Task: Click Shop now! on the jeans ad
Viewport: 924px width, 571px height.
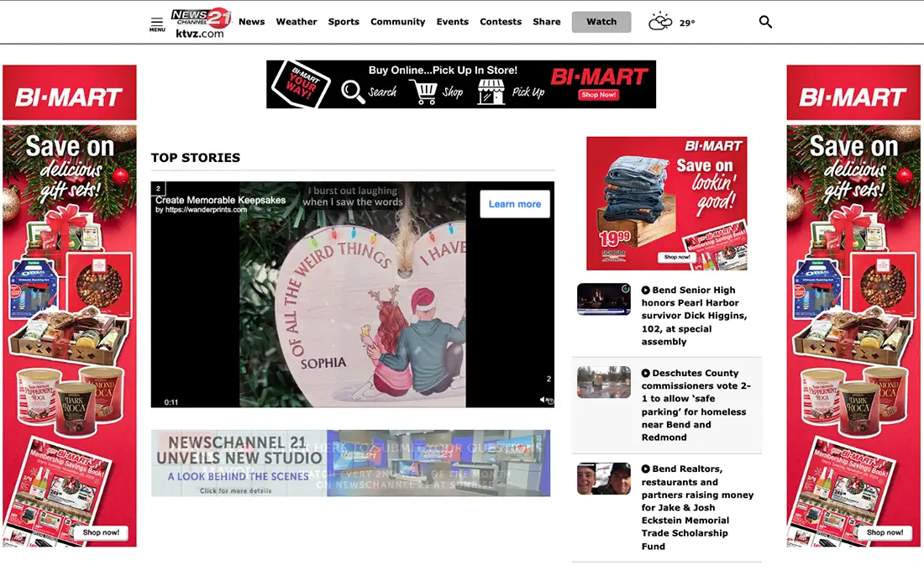Action: 676,257
